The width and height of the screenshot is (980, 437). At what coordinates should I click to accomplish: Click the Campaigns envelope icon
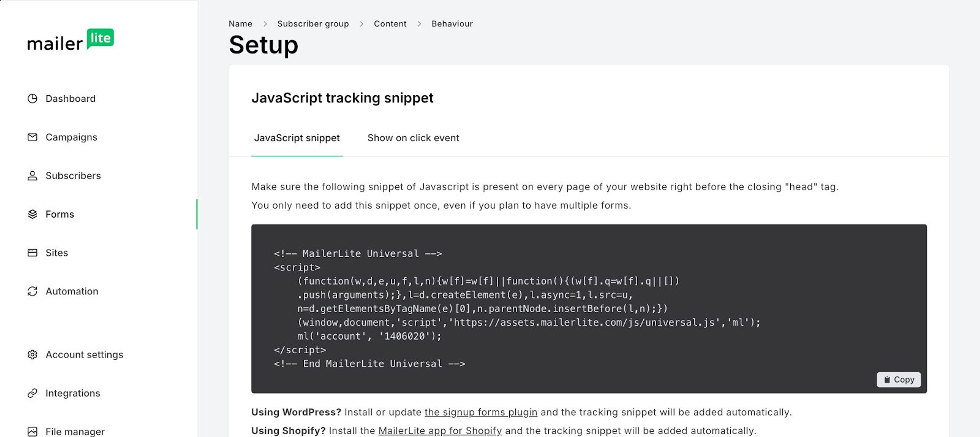pyautogui.click(x=32, y=137)
